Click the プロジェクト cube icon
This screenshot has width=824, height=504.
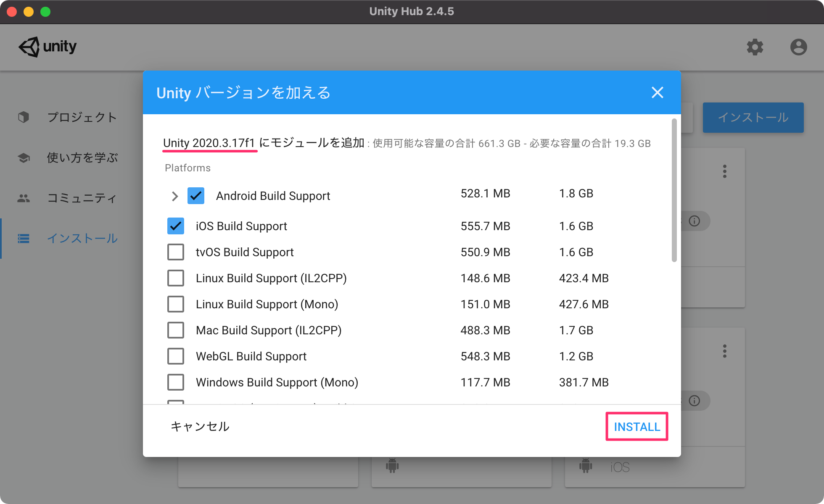pyautogui.click(x=24, y=117)
